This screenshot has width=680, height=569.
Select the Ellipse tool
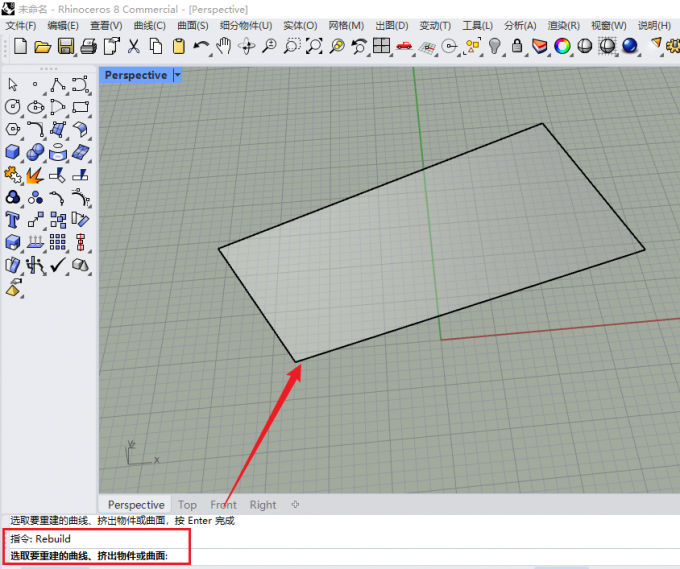[36, 107]
